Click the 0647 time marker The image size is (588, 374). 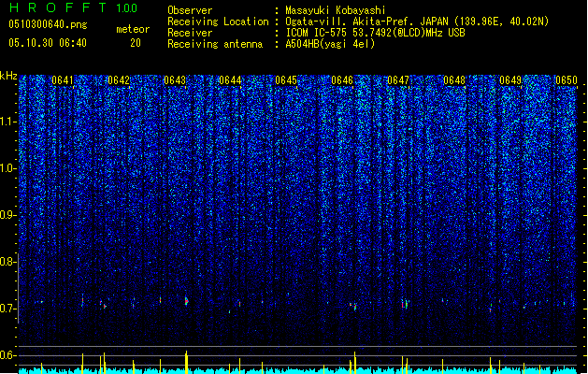click(398, 80)
